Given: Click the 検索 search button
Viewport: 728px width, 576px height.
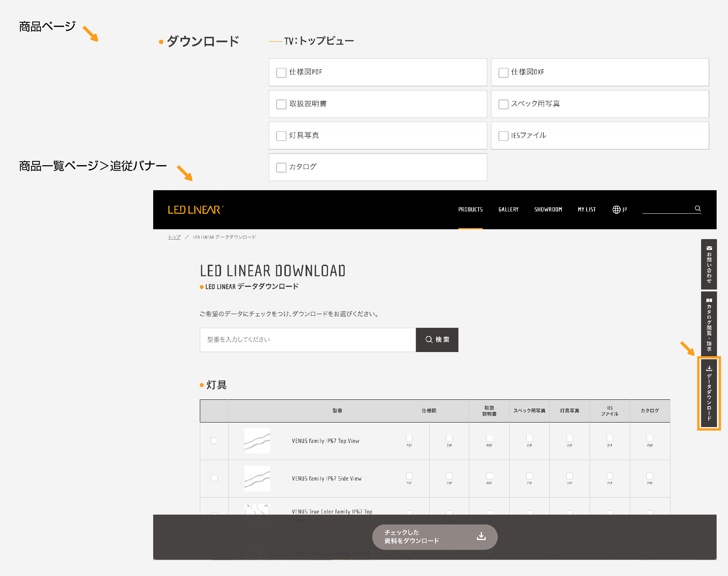Looking at the screenshot, I should (437, 340).
